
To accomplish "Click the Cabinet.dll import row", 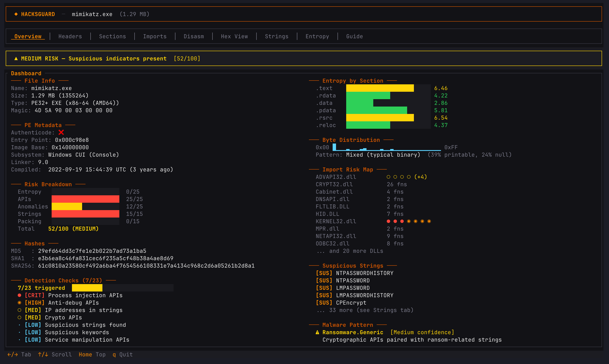I will point(360,192).
